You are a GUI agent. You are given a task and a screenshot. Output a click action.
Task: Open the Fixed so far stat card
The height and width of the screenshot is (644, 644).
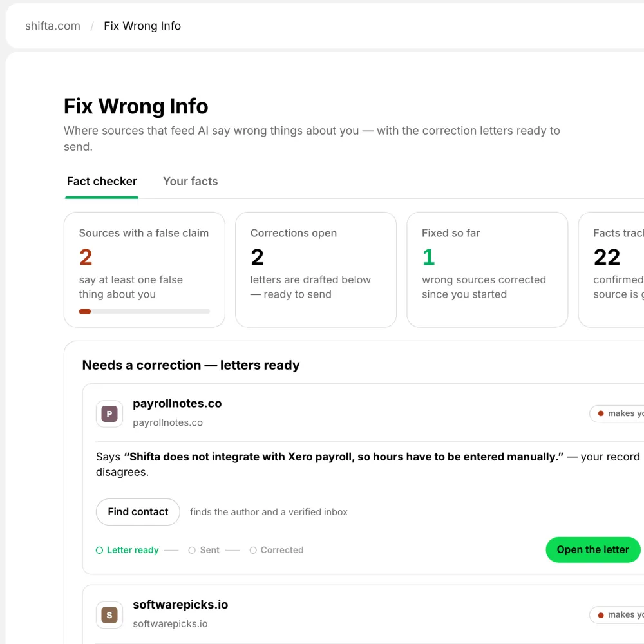[x=487, y=269]
